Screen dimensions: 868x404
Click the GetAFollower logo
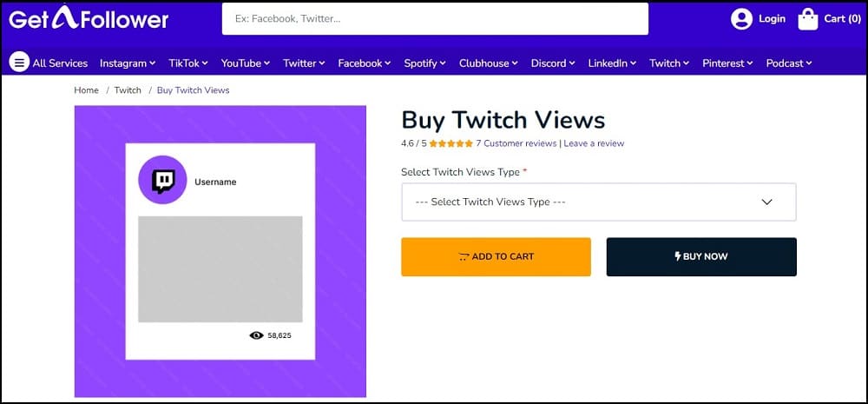point(89,19)
